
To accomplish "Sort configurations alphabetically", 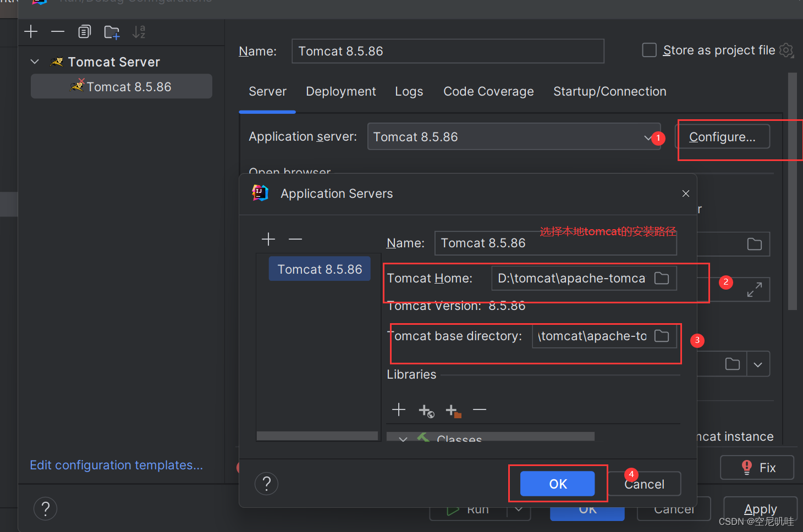I will (139, 31).
